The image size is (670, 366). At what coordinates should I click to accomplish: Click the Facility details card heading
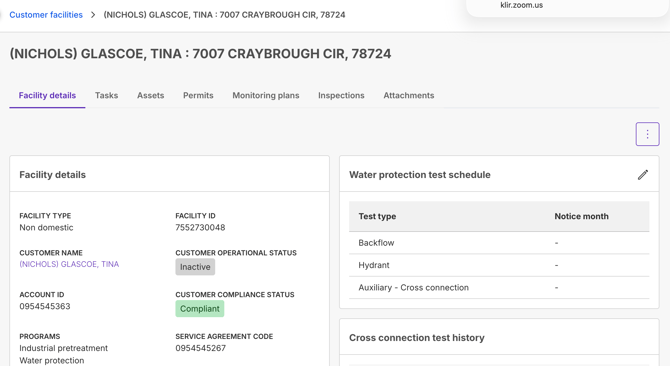click(53, 175)
